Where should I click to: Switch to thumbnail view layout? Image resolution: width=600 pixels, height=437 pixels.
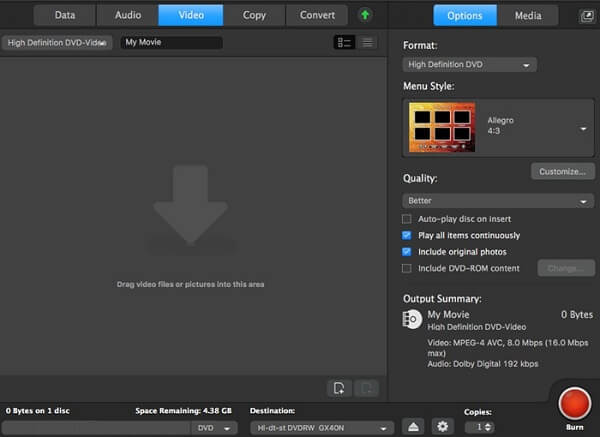point(344,43)
